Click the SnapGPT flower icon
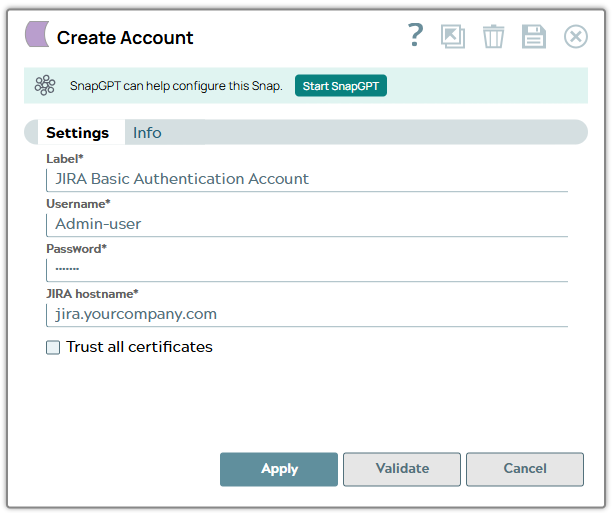Viewport: 612px width, 513px height. (45, 85)
